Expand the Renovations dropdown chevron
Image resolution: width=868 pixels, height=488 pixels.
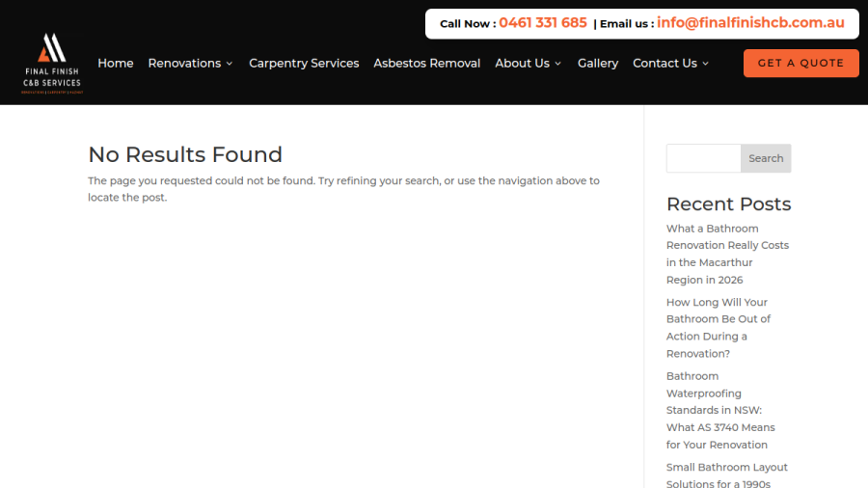coord(230,64)
